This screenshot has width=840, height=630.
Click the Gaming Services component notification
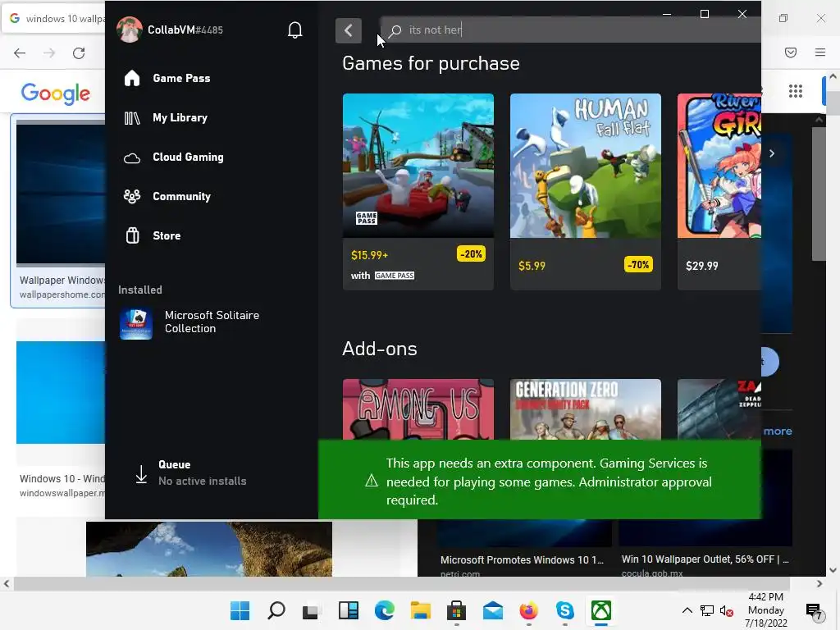point(540,480)
